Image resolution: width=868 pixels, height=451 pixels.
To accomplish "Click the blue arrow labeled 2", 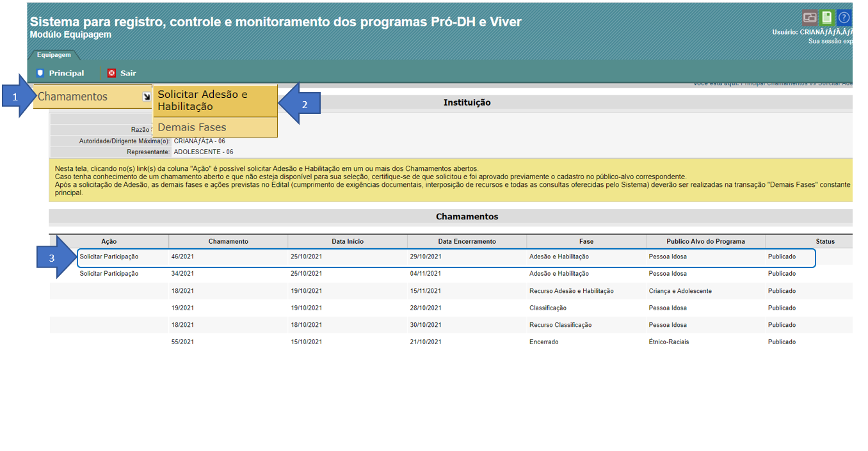I will [x=303, y=104].
